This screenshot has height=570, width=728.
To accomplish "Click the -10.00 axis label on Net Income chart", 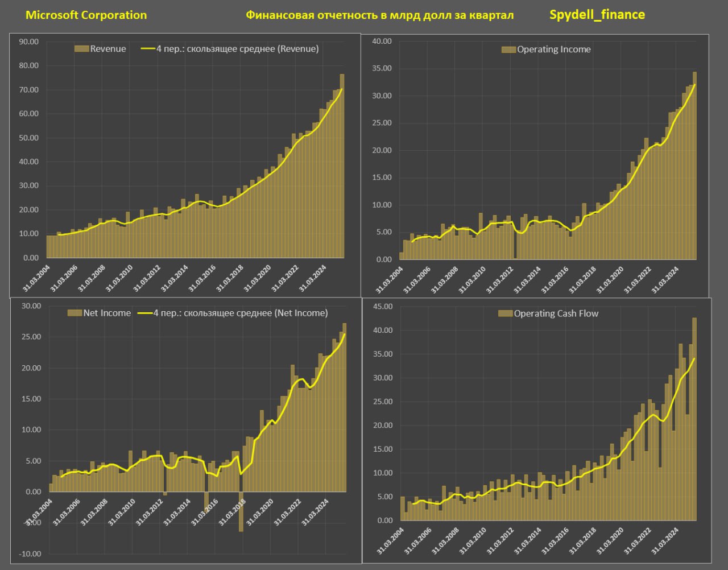I will pos(30,554).
